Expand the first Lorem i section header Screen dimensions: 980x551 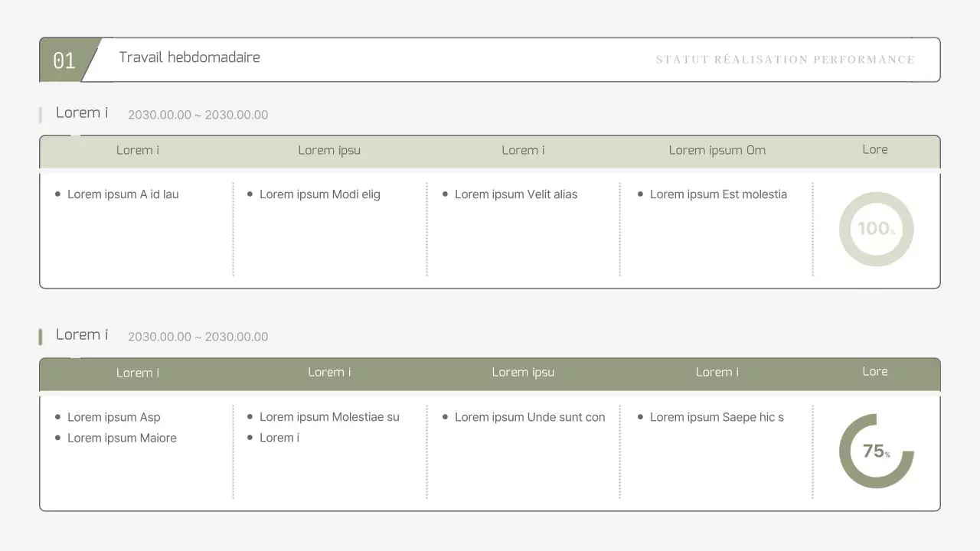[x=82, y=112]
